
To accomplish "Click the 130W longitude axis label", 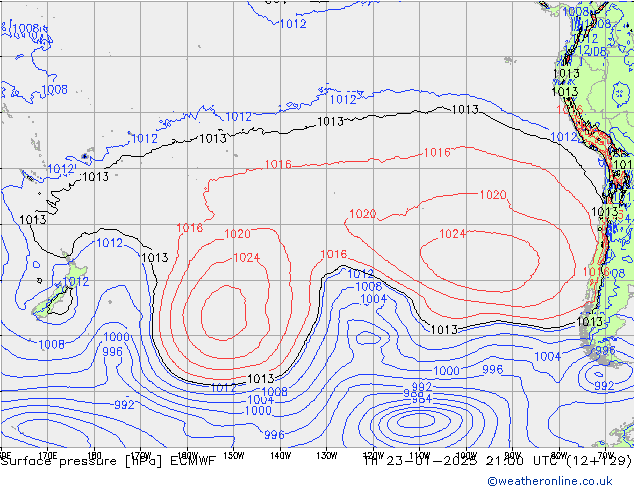I will 327,455.
